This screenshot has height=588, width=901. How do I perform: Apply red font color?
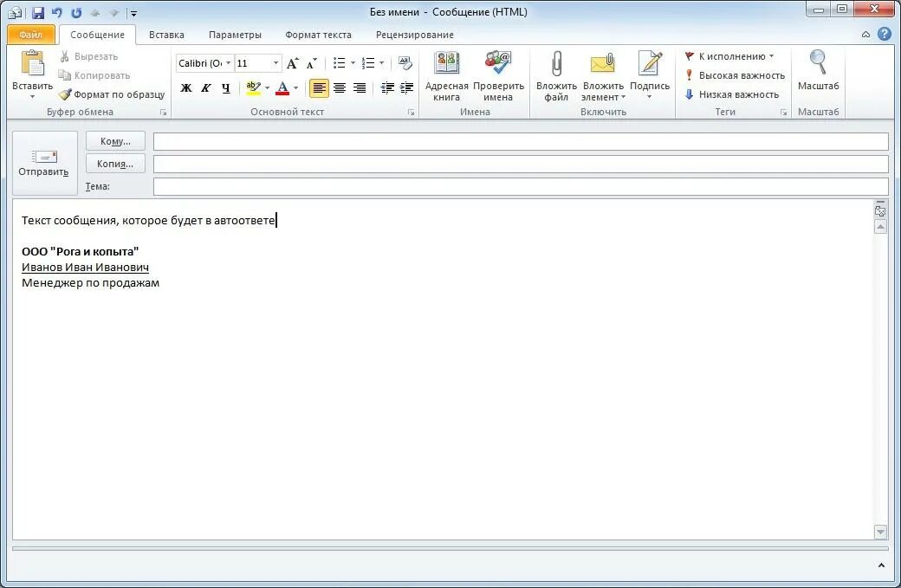282,87
